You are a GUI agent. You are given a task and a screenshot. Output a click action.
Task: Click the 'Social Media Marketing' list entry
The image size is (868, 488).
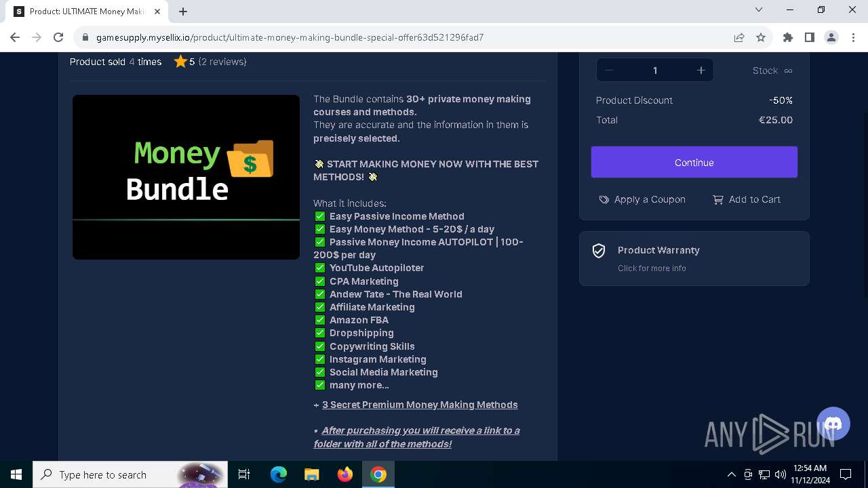pyautogui.click(x=384, y=372)
